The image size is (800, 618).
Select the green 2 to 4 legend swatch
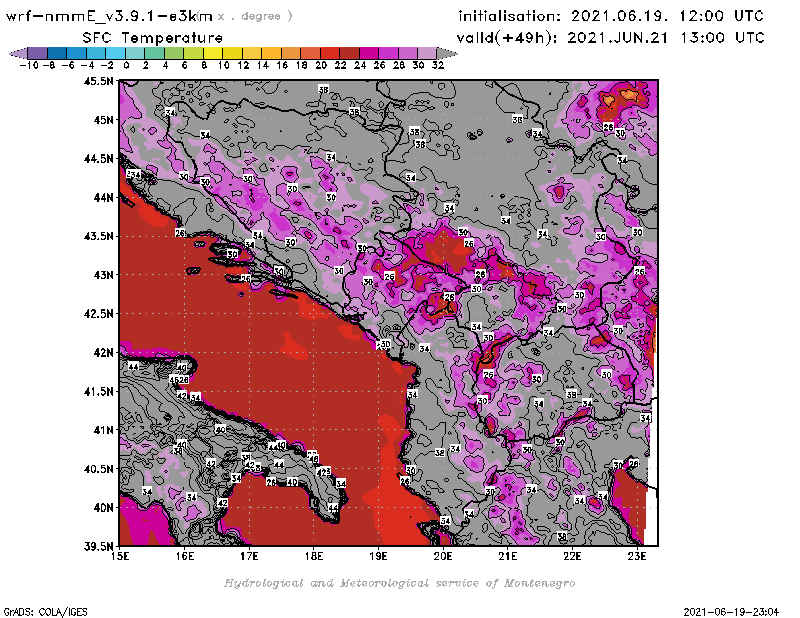(x=155, y=52)
